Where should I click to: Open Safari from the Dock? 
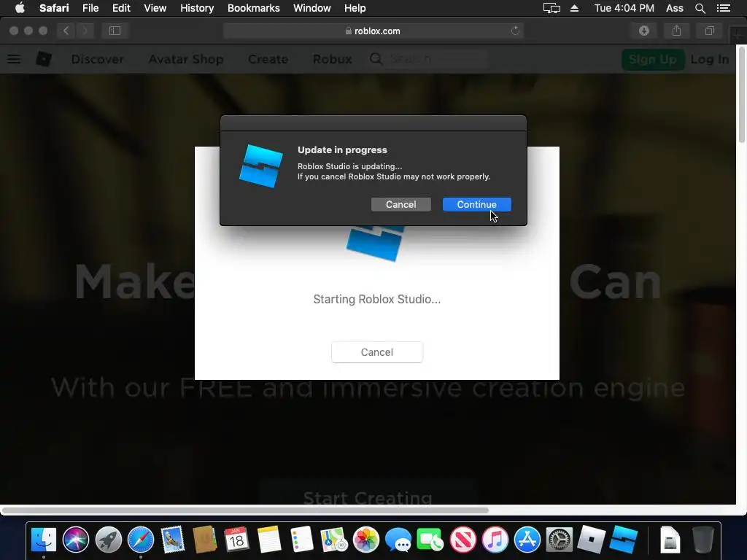point(141,540)
